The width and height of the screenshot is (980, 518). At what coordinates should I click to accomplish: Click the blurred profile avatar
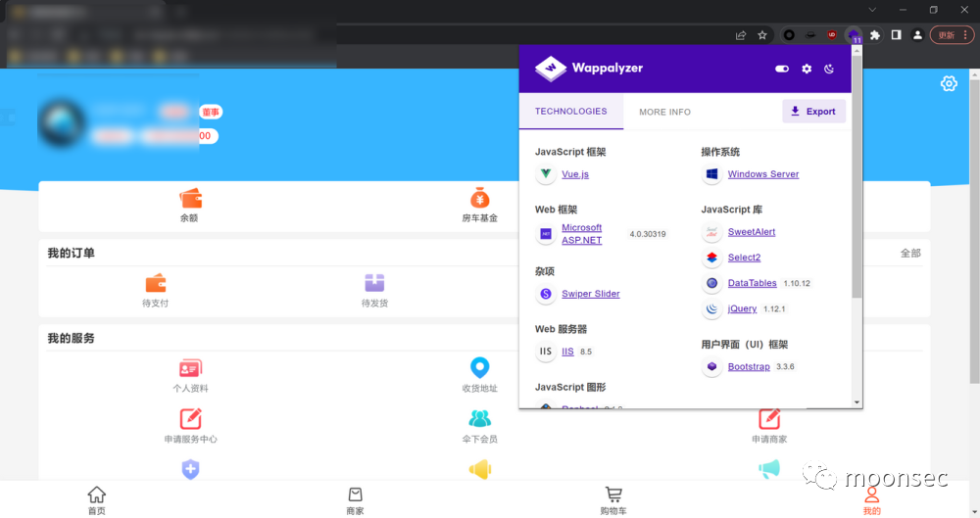click(x=61, y=123)
